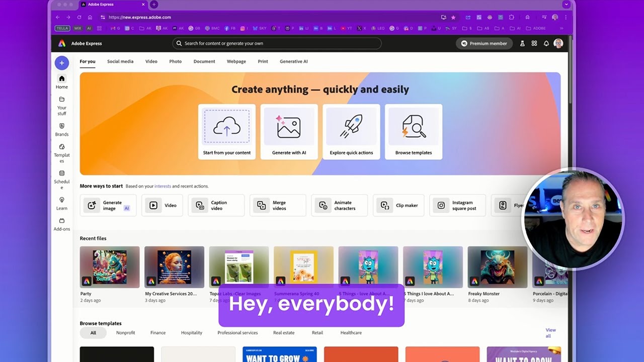644x362 pixels.
Task: Click the Adobe Express logo
Action: 62,44
